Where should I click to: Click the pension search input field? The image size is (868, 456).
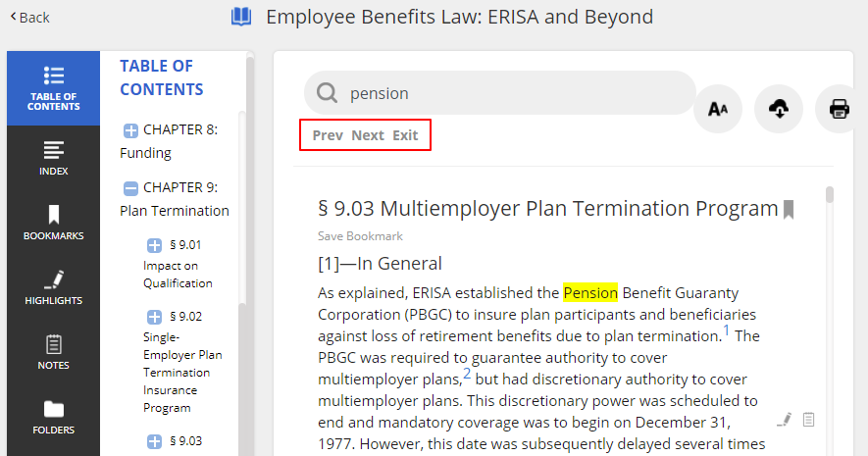pos(510,93)
